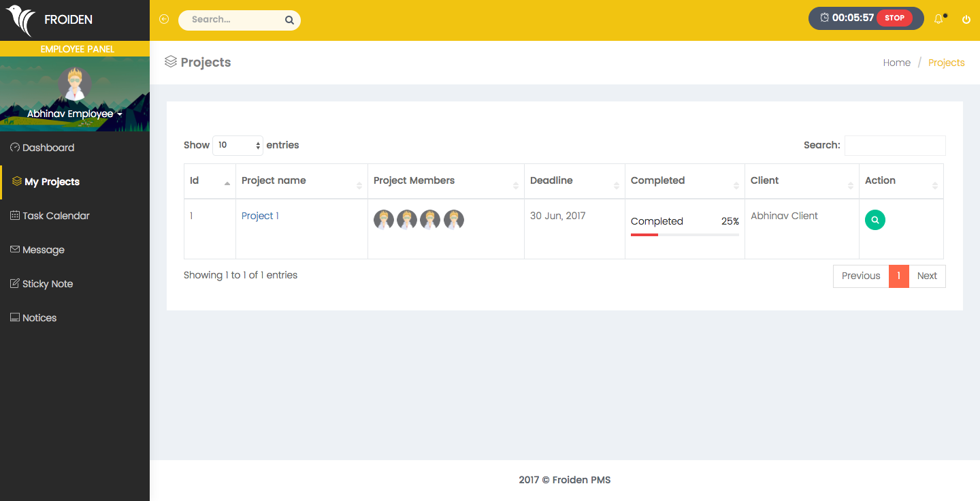
Task: Click the search magnifier icon in top bar
Action: point(289,20)
